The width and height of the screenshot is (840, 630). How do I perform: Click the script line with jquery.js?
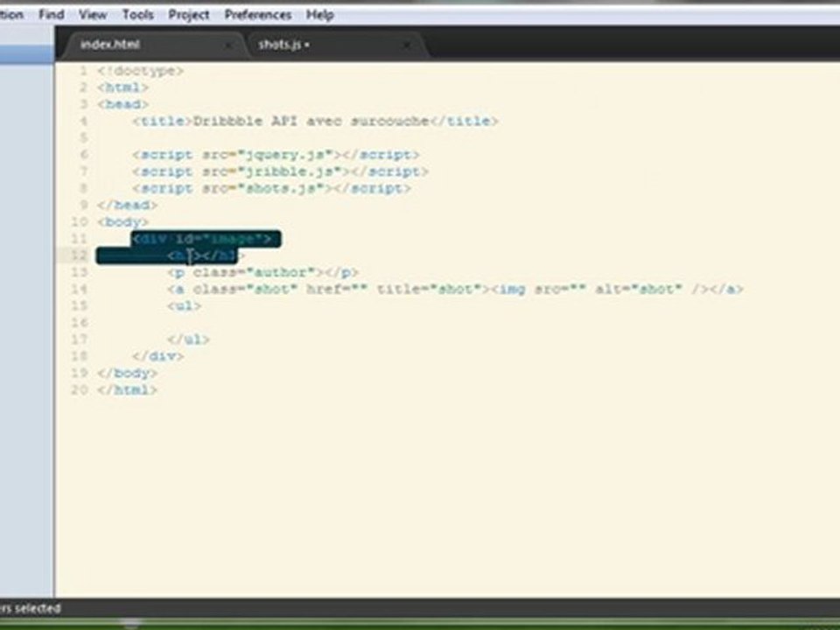tap(276, 155)
